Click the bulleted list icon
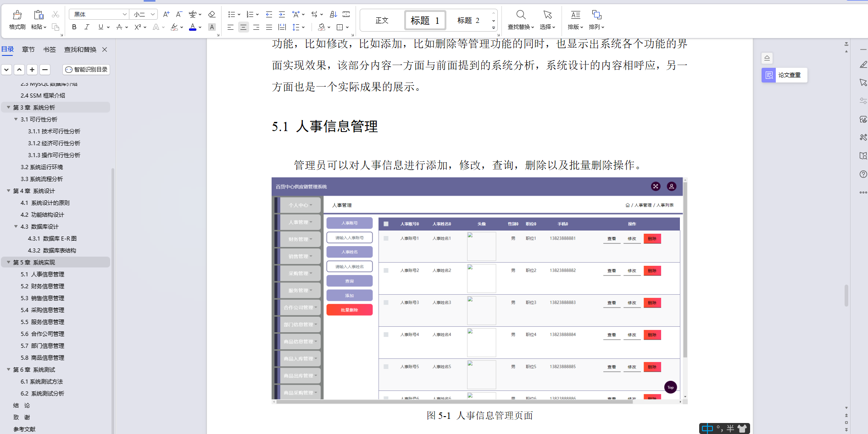The width and height of the screenshot is (868, 434). tap(232, 14)
